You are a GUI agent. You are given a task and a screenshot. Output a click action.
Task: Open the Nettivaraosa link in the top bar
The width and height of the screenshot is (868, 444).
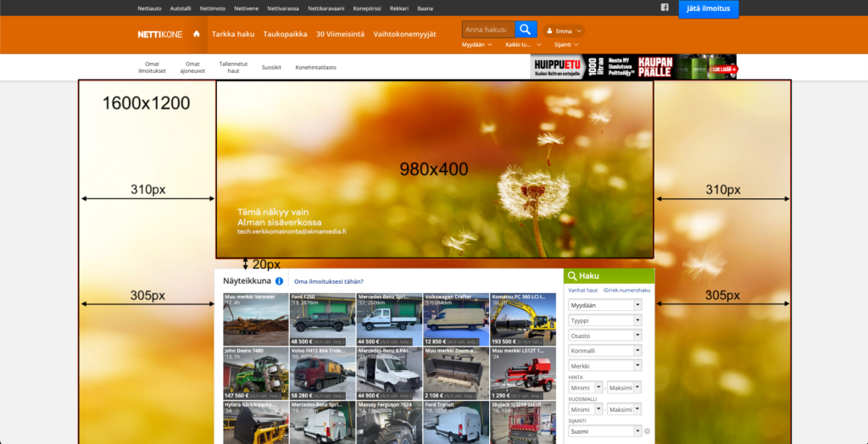pos(283,8)
